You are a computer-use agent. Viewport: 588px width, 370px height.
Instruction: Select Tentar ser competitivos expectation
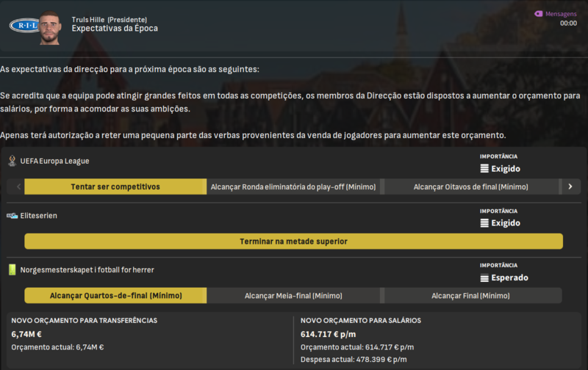pyautogui.click(x=115, y=186)
